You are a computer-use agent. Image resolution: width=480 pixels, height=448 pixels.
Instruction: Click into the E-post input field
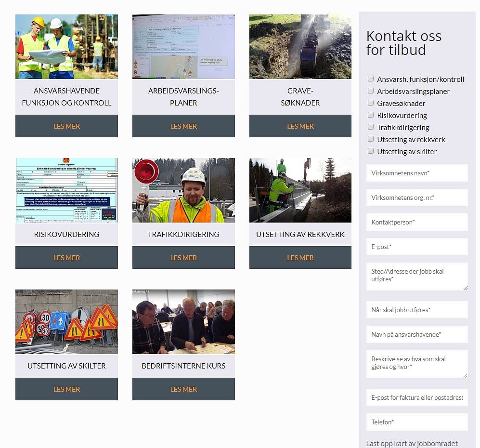click(x=417, y=247)
